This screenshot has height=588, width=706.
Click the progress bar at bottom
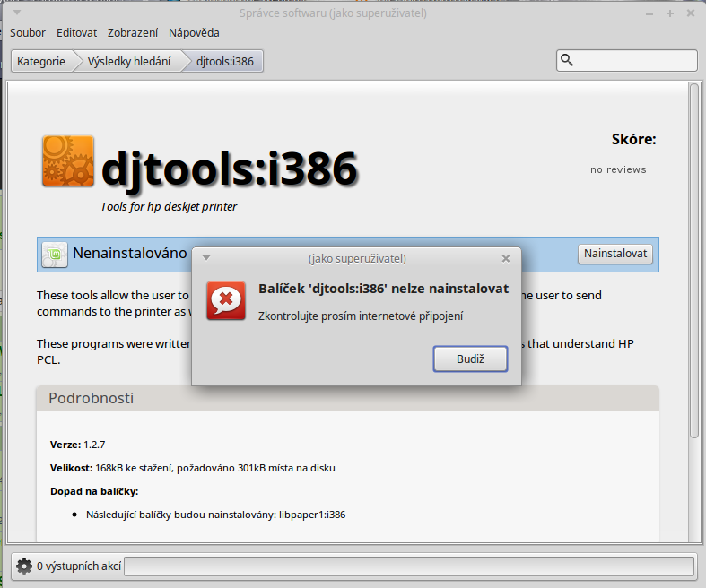point(409,566)
